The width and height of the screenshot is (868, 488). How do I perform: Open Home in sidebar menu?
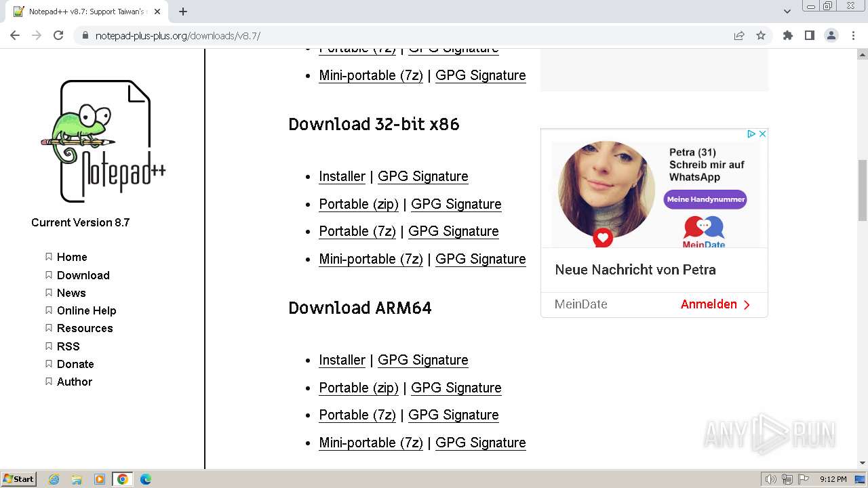72,257
